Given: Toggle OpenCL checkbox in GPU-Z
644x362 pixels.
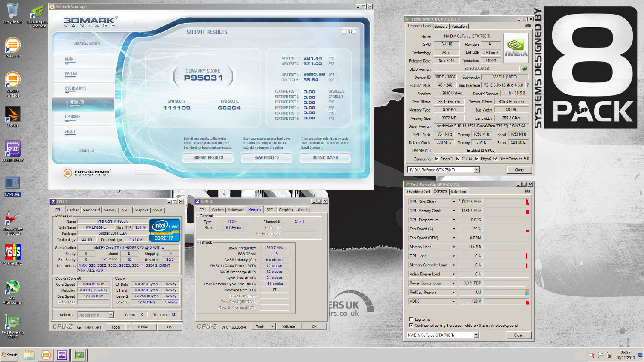Looking at the screenshot, I should pyautogui.click(x=437, y=159).
